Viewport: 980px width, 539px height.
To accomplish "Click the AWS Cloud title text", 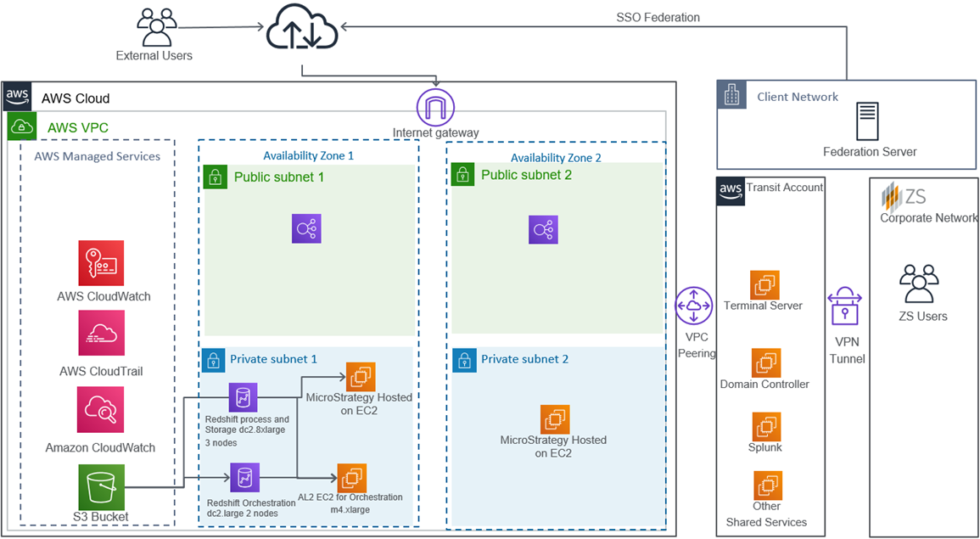I will pos(75,98).
